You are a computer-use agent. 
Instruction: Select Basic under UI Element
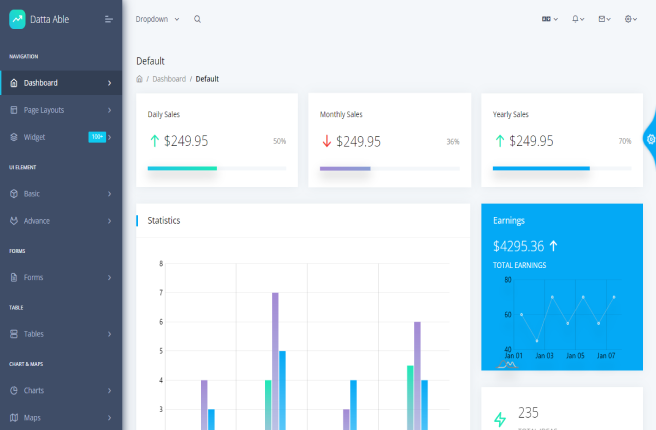pos(61,194)
